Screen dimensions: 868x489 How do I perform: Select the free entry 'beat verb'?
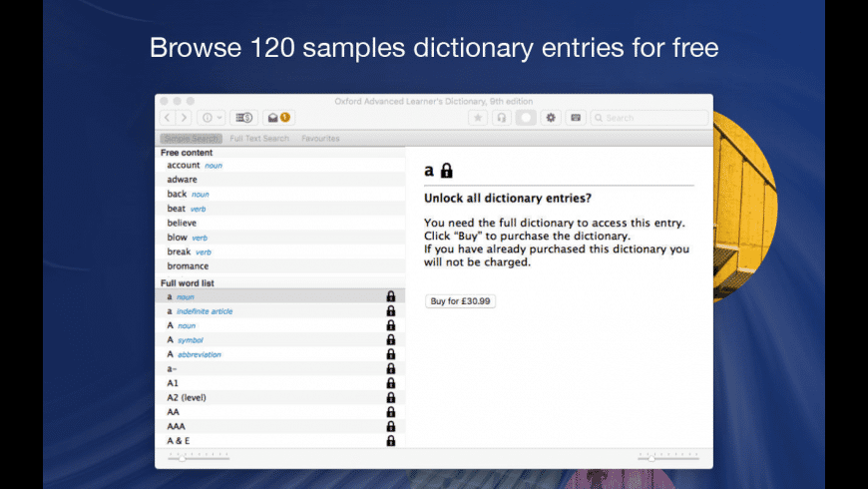[x=280, y=209]
